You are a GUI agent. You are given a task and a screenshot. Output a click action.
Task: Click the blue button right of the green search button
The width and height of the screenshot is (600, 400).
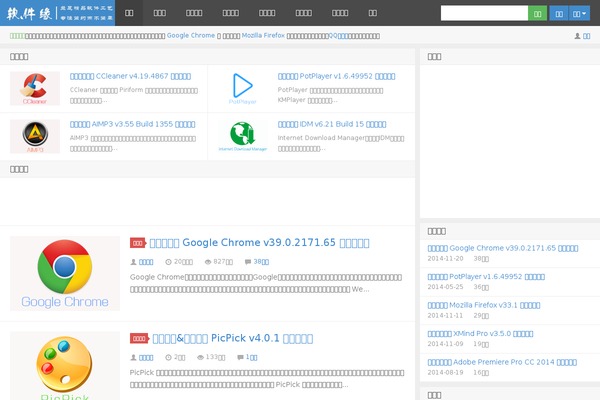point(559,13)
